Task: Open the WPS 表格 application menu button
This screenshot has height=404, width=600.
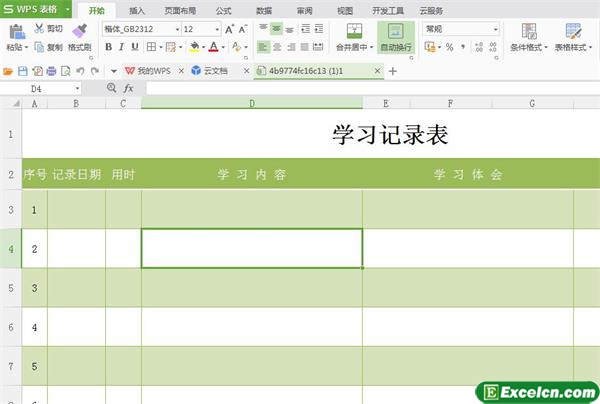Action: 36,9
